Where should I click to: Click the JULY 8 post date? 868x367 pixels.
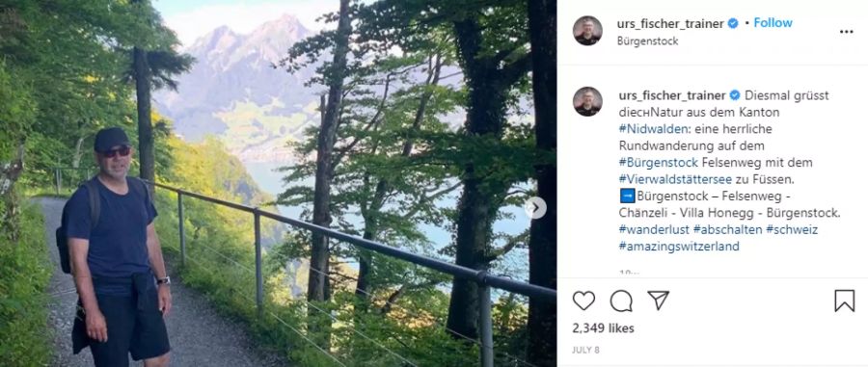tap(585, 350)
